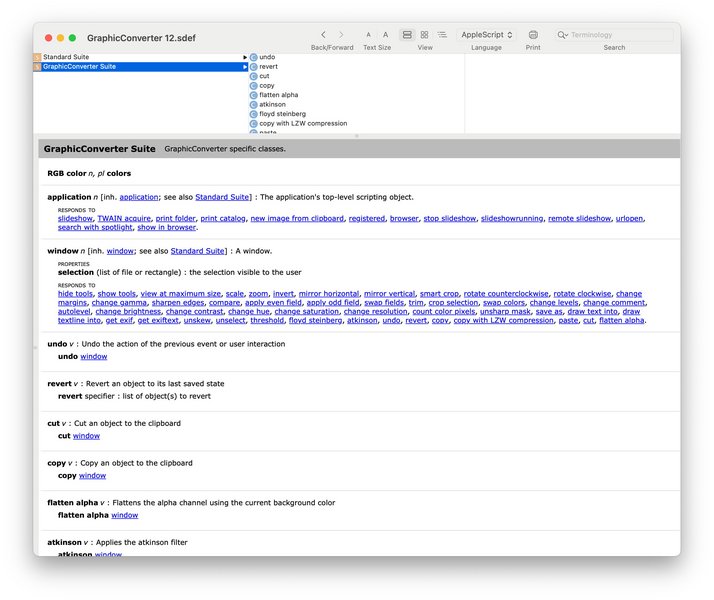Follow the crop selection link
Screen dimensions: 714x600
(x=453, y=303)
